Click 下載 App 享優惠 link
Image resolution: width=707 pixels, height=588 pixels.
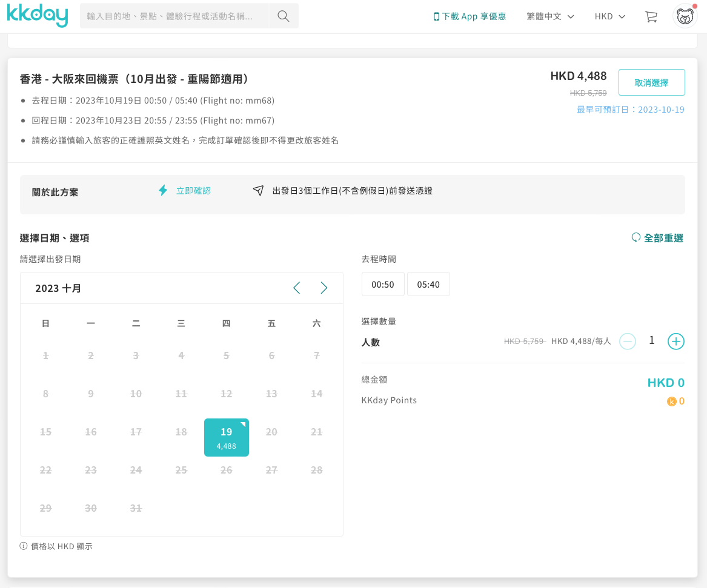[x=470, y=16]
